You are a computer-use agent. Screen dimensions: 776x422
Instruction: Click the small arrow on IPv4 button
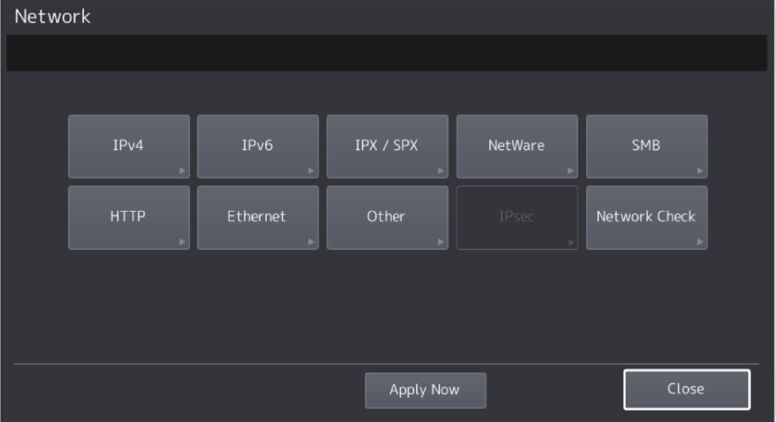182,171
